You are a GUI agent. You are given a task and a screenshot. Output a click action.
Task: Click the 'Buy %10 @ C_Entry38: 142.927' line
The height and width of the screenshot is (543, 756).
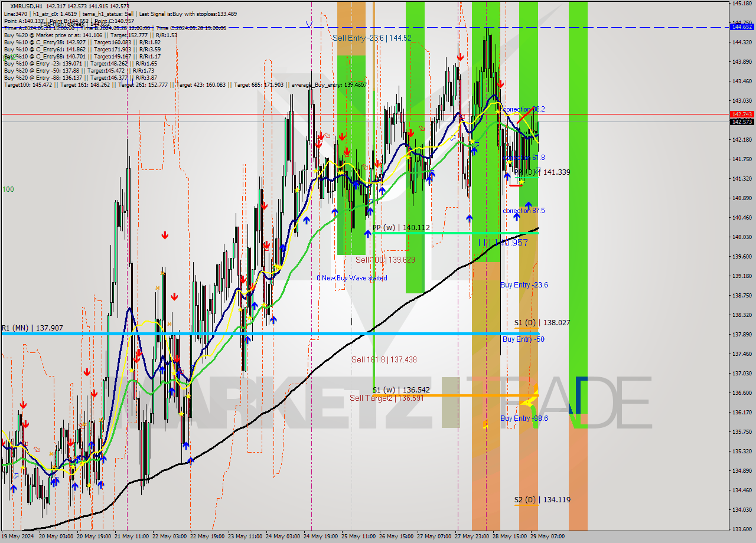coord(82,42)
